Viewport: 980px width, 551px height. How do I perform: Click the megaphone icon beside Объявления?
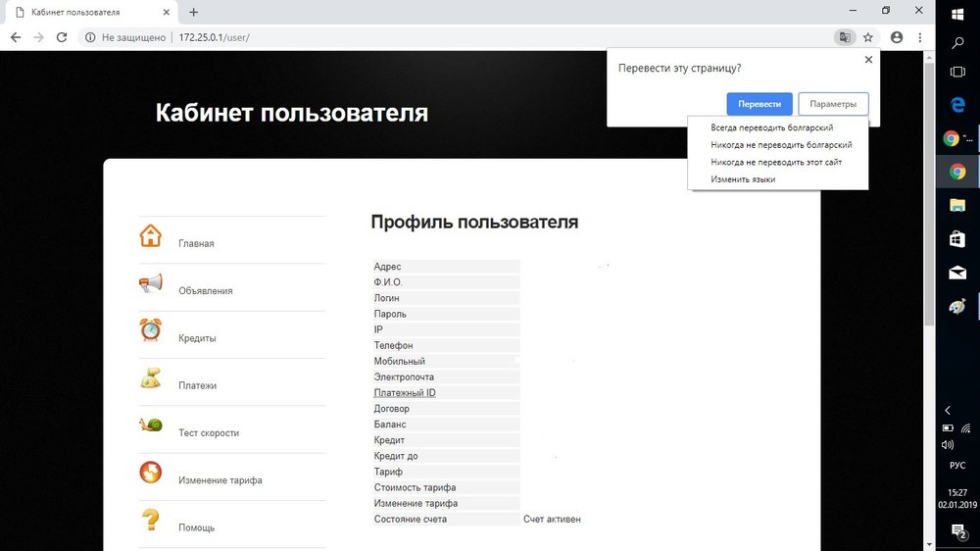[x=151, y=284]
